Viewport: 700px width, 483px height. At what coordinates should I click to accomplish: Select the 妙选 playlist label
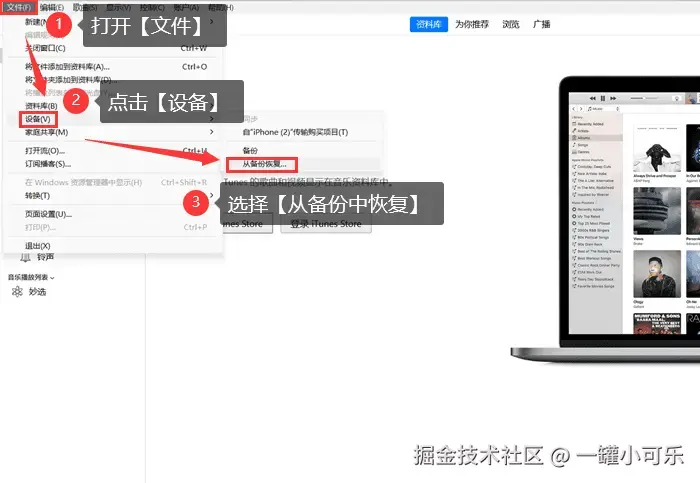tap(37, 292)
